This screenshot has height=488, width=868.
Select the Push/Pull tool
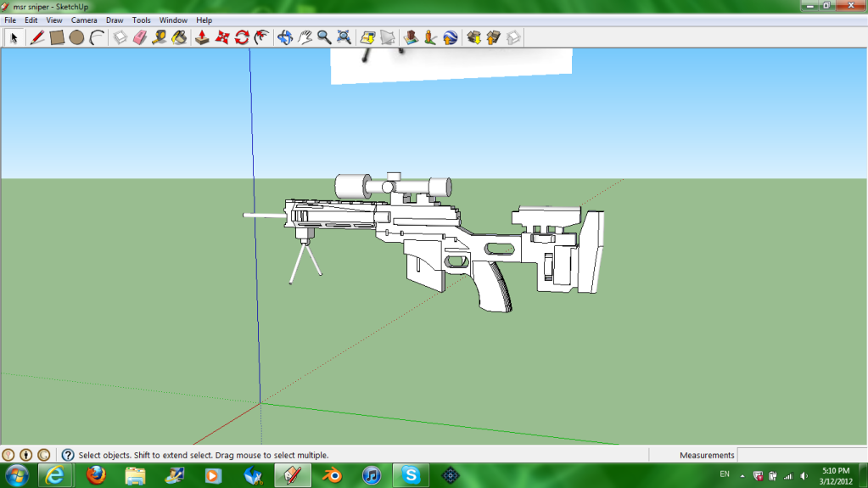click(202, 37)
